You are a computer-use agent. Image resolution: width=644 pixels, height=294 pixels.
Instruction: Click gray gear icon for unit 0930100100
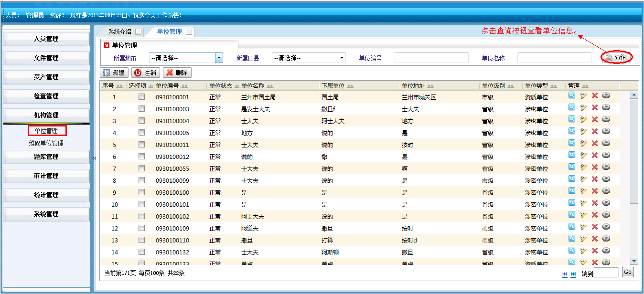606,190
